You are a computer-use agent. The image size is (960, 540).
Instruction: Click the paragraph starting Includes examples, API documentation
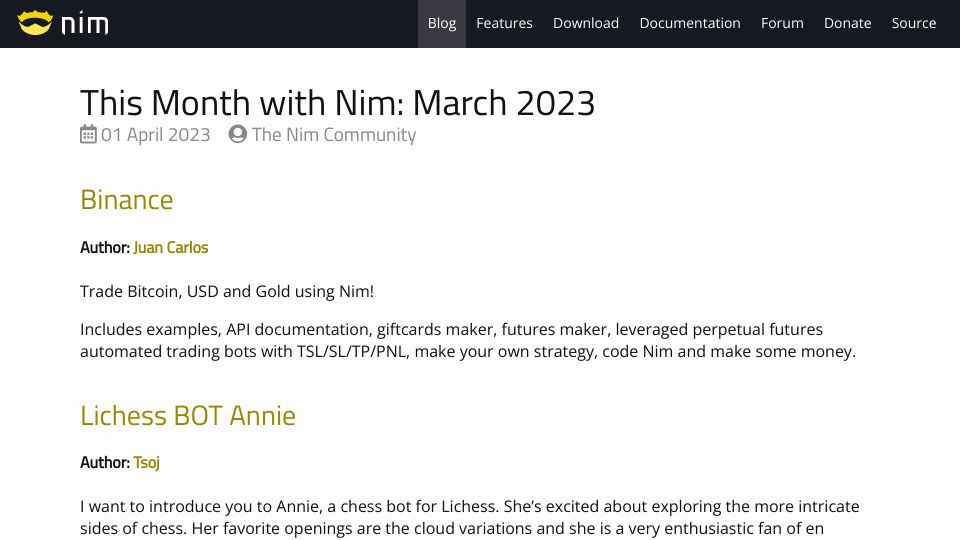(468, 340)
